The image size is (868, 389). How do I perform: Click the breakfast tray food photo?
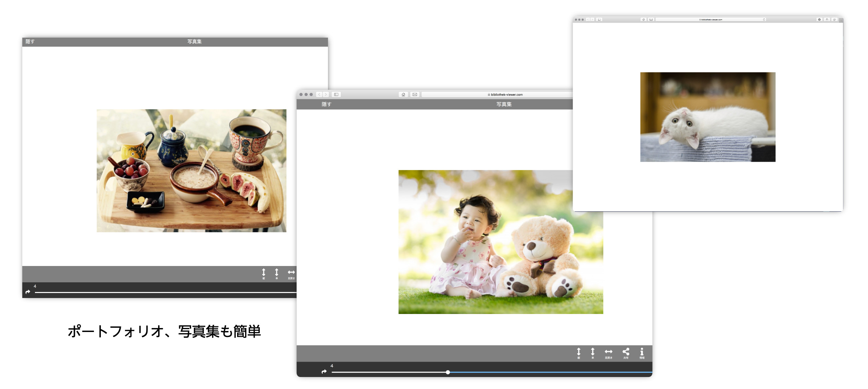click(x=191, y=170)
